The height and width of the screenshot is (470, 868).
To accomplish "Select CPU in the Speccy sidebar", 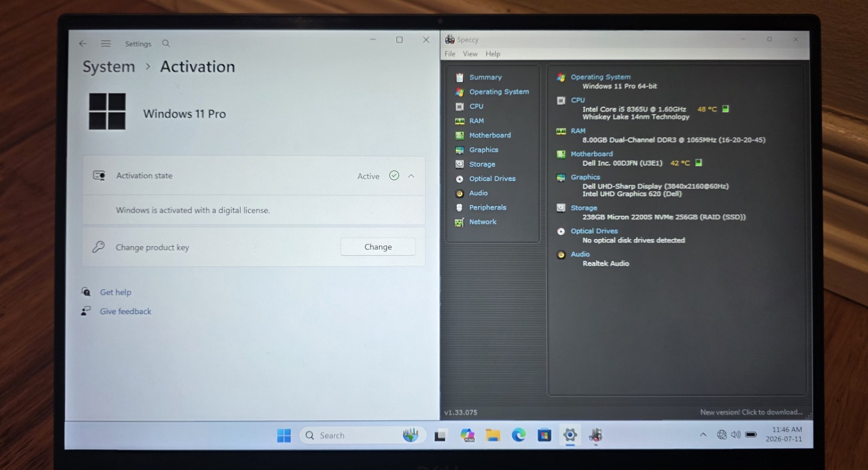I will coord(476,107).
